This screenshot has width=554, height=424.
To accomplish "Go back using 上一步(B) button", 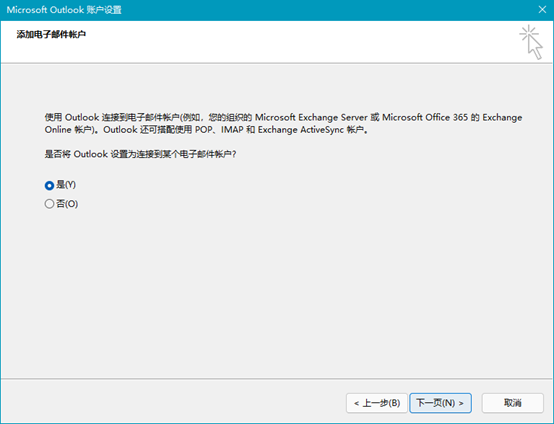I will [x=377, y=403].
